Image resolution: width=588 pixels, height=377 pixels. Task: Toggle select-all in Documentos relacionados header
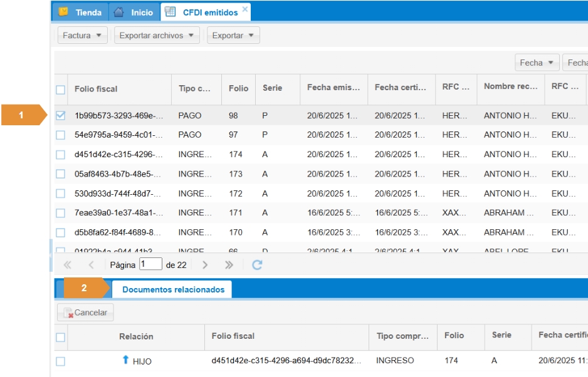[x=60, y=338]
